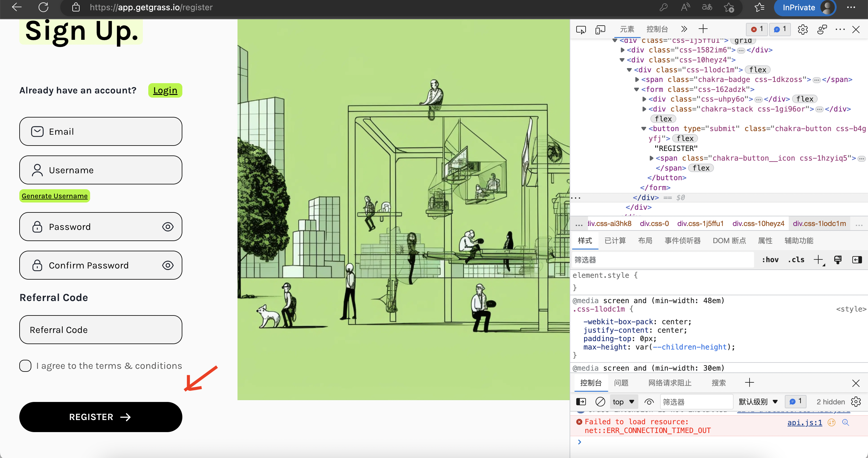Click the Login link
The image size is (868, 458).
tap(165, 90)
